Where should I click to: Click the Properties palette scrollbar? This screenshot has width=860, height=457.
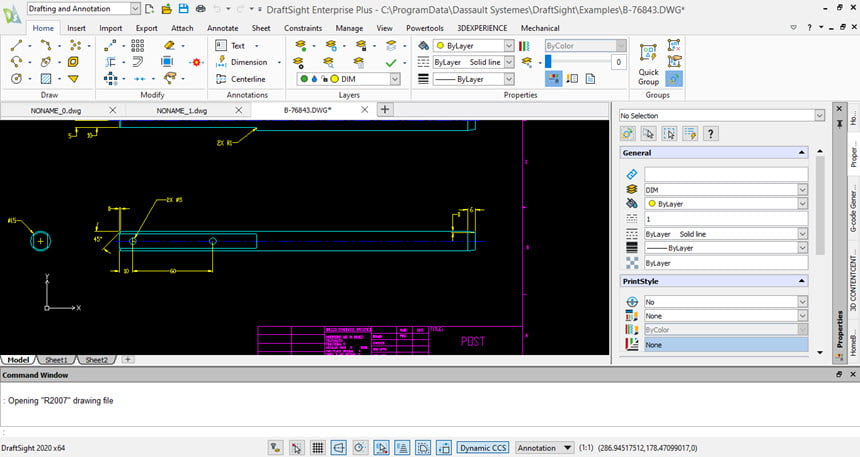tap(820, 206)
